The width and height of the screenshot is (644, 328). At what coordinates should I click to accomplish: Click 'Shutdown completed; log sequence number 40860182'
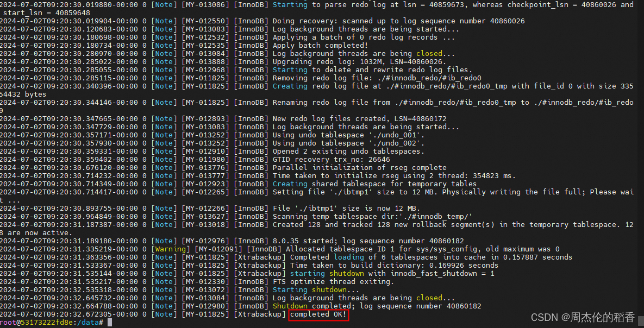coord(377,306)
